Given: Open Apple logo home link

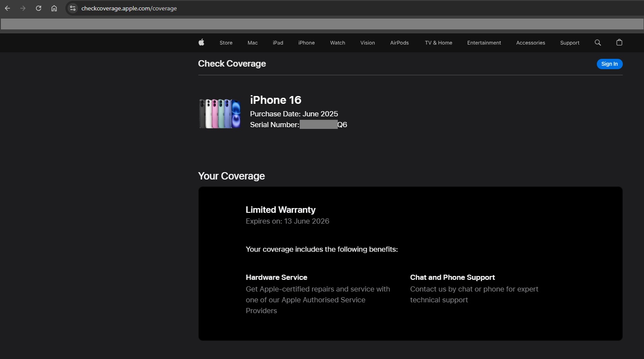Looking at the screenshot, I should [201, 42].
